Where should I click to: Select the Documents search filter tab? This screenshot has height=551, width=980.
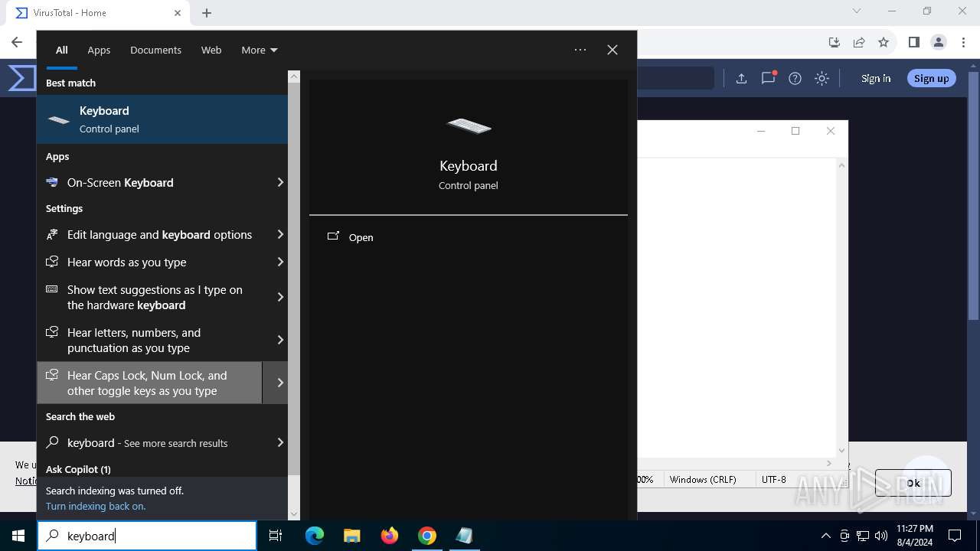155,50
